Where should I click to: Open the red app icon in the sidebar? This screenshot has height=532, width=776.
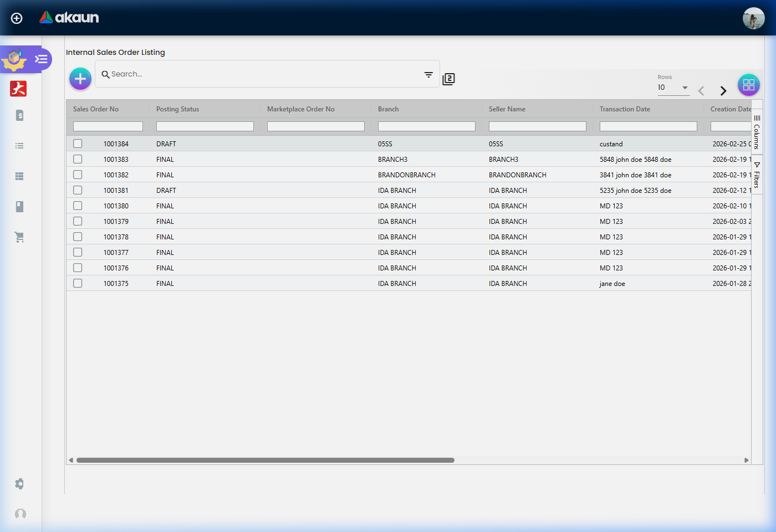pyautogui.click(x=18, y=89)
